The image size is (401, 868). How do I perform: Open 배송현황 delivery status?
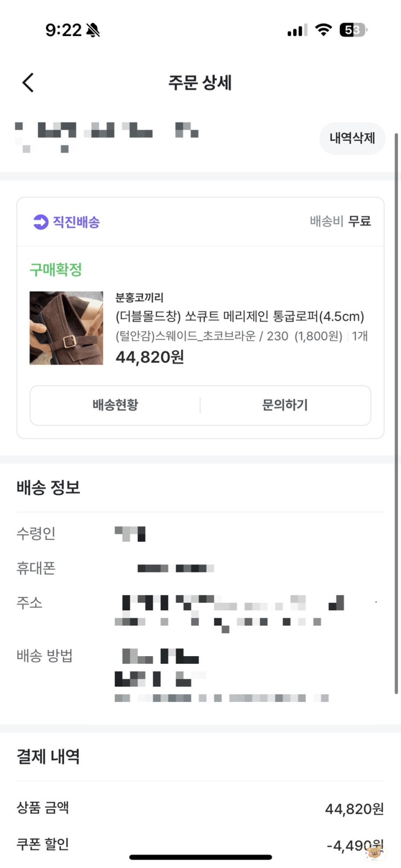click(x=115, y=405)
